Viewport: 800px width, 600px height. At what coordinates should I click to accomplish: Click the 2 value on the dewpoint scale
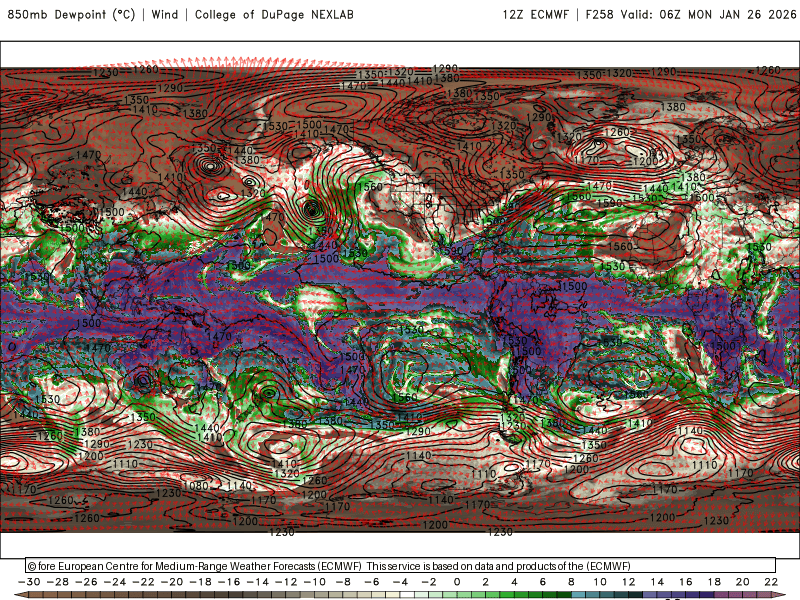click(x=486, y=582)
